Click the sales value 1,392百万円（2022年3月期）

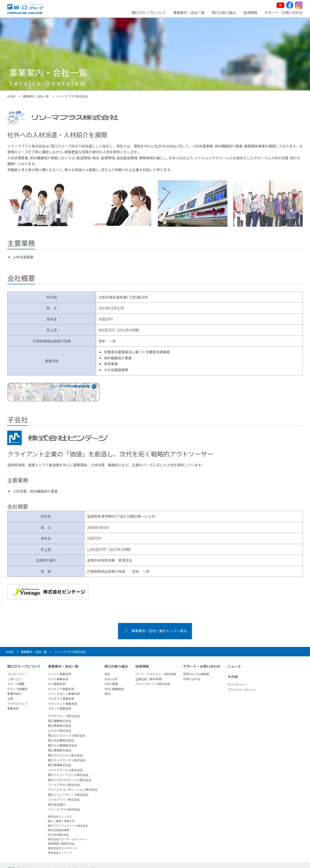(110, 550)
